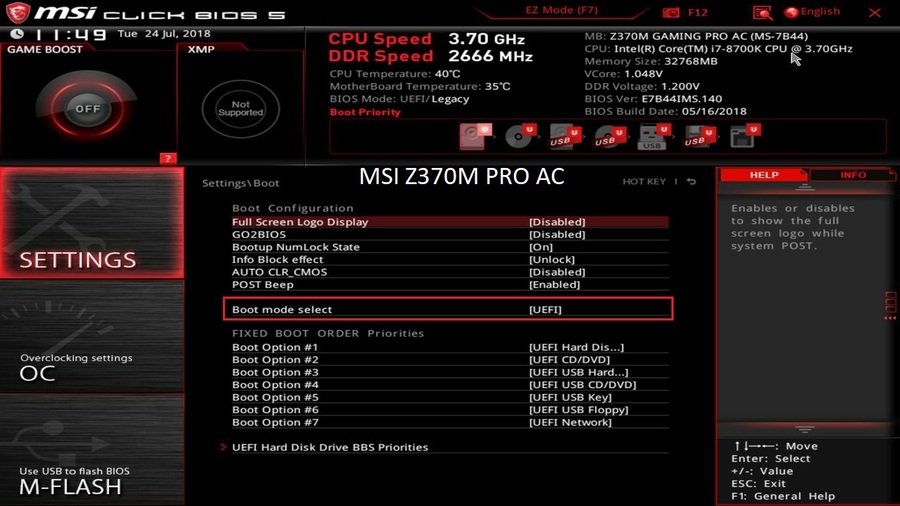
Task: Click the date Tue 24 Jul, 2018
Action: [164, 34]
